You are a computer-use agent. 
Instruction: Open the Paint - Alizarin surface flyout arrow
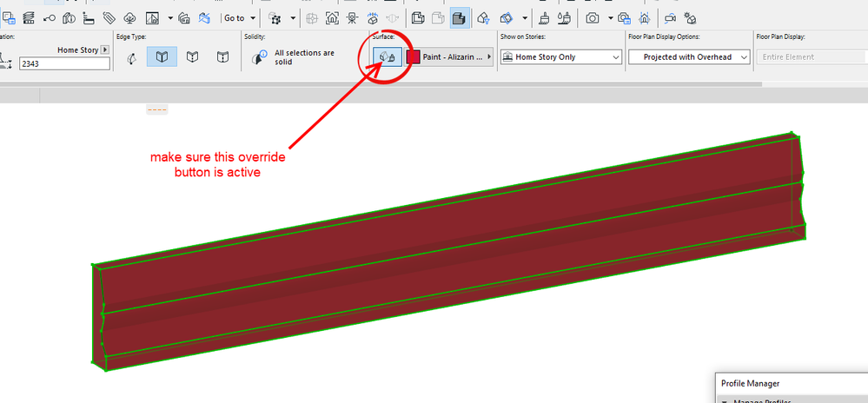tap(489, 57)
